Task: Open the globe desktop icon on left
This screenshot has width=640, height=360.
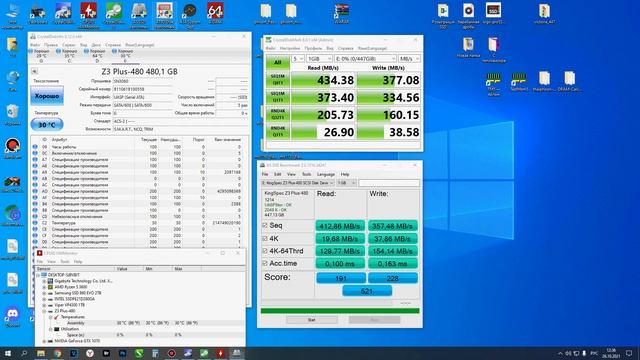Action: pyautogui.click(x=13, y=80)
